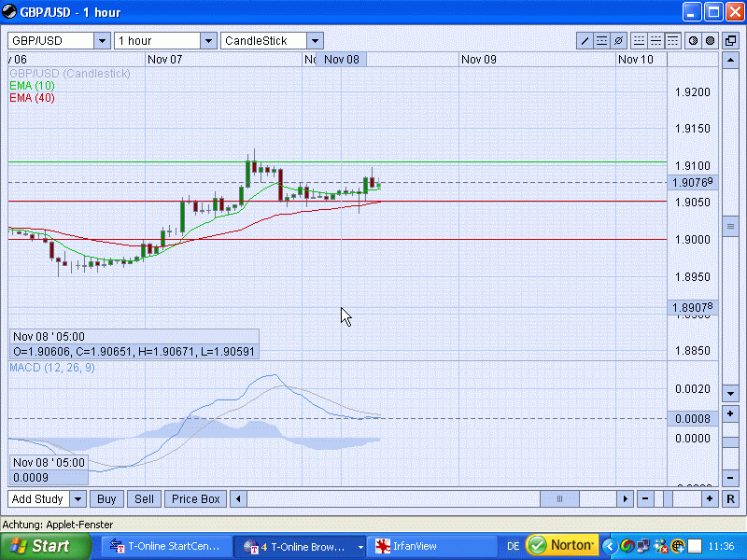
Task: Choose grid style with solid bottom line
Action: (x=639, y=41)
